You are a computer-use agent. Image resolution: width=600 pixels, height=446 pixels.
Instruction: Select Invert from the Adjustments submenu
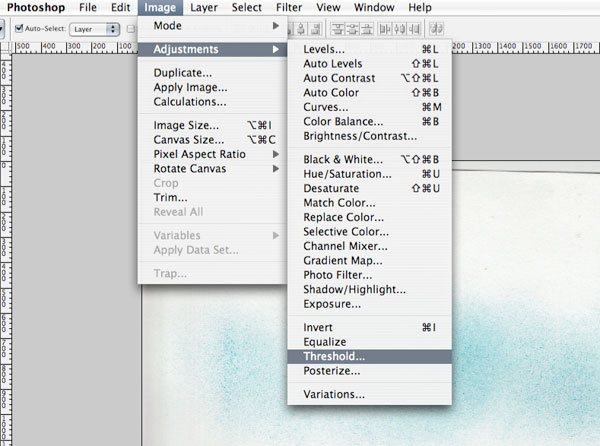tap(370, 327)
